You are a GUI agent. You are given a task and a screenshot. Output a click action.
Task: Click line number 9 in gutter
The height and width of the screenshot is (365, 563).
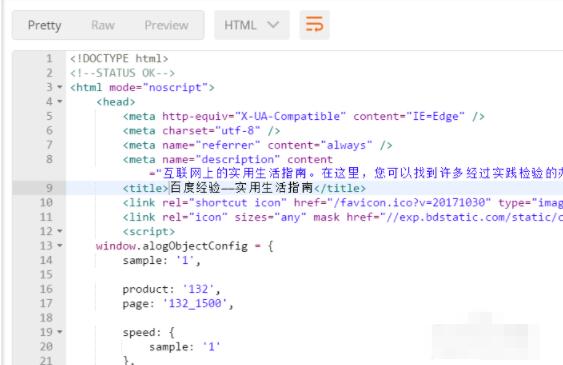point(49,188)
